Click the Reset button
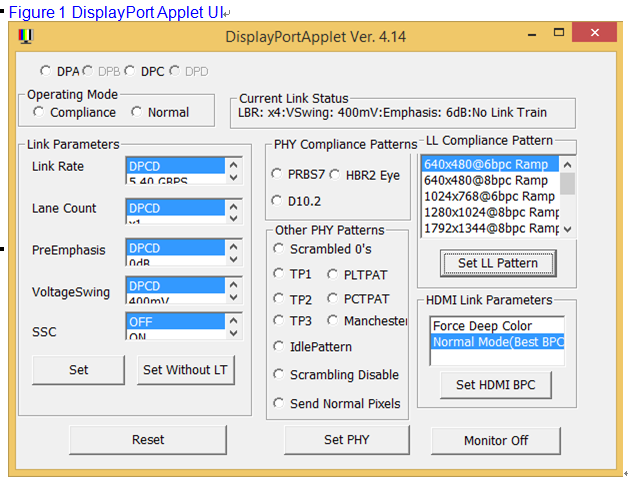This screenshot has width=628, height=483. pyautogui.click(x=148, y=440)
